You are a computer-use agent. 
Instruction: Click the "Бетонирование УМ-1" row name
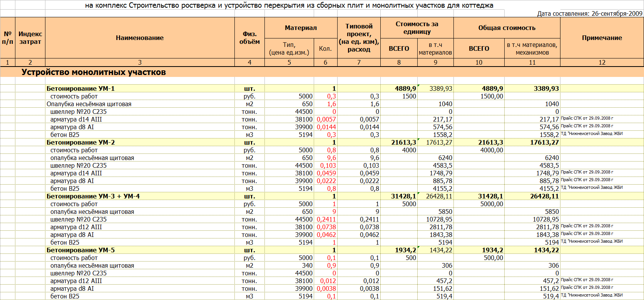click(x=80, y=88)
